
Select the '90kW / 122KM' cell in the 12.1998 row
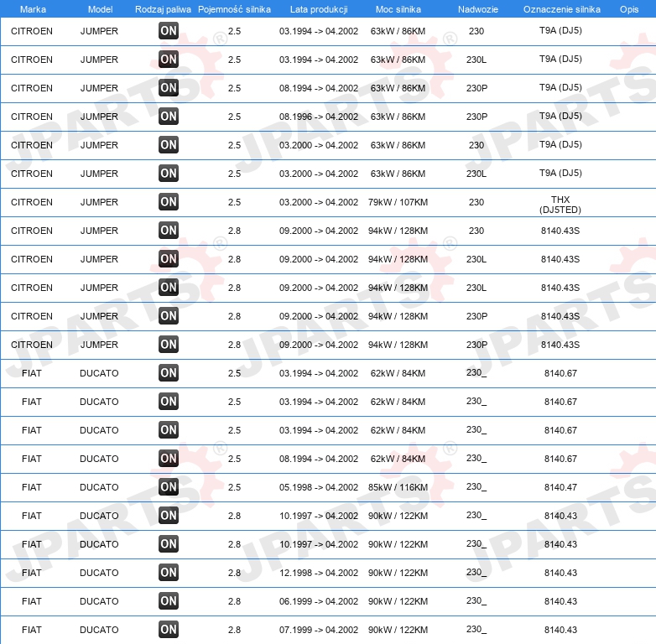pyautogui.click(x=398, y=573)
